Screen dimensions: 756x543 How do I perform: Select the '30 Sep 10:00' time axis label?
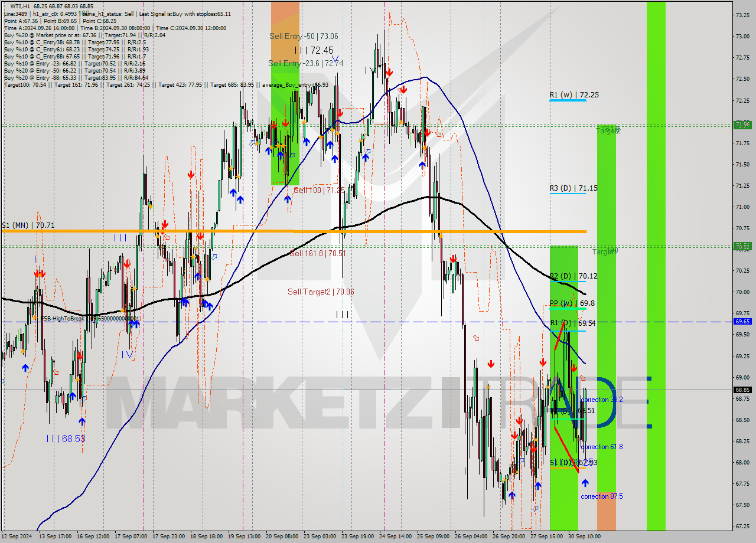(584, 537)
